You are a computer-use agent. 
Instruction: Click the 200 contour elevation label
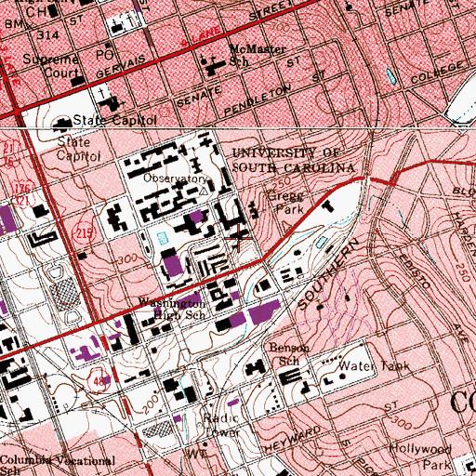point(151,403)
